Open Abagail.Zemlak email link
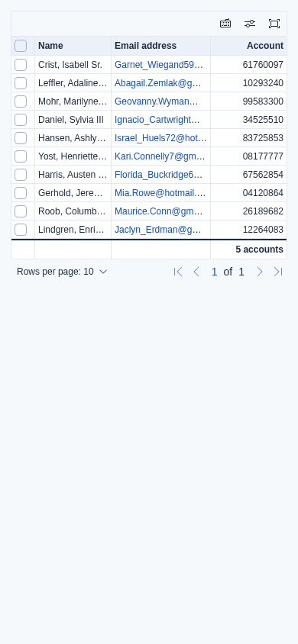 [x=158, y=83]
